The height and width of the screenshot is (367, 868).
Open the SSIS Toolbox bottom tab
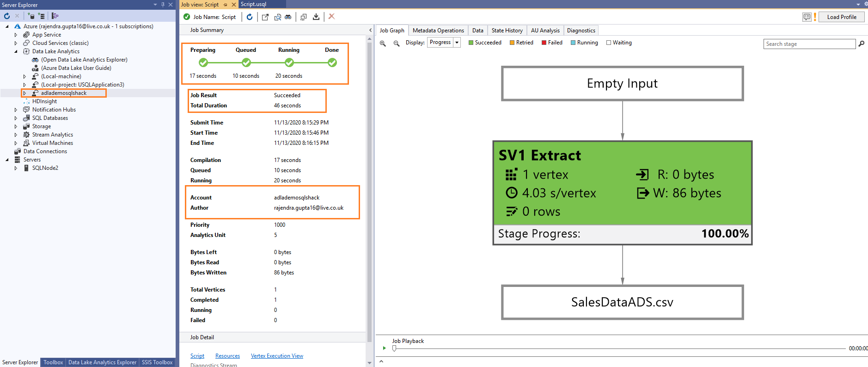coord(157,362)
